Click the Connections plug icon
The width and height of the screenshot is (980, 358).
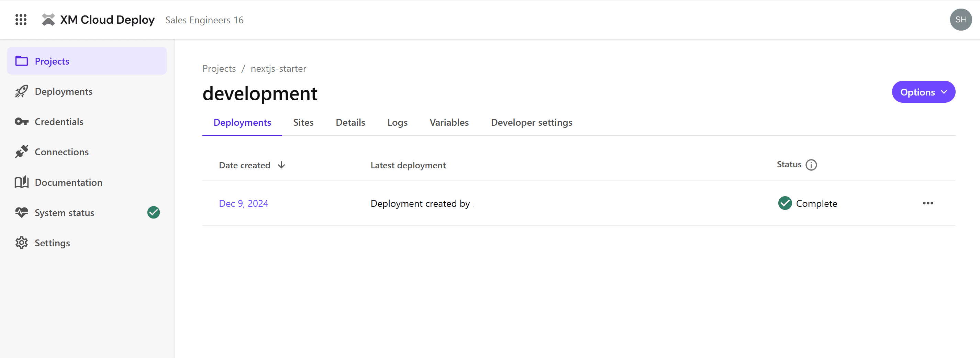[21, 152]
